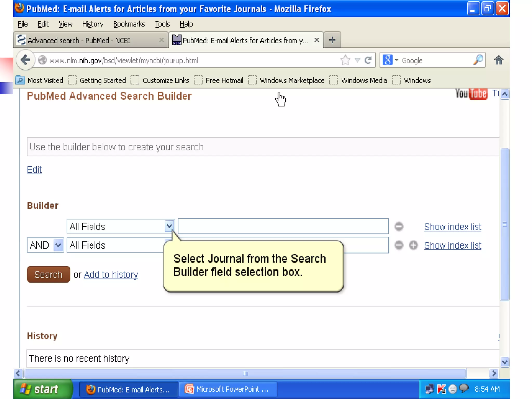Click the first Show index list link
The height and width of the screenshot is (399, 532).
[x=453, y=227]
